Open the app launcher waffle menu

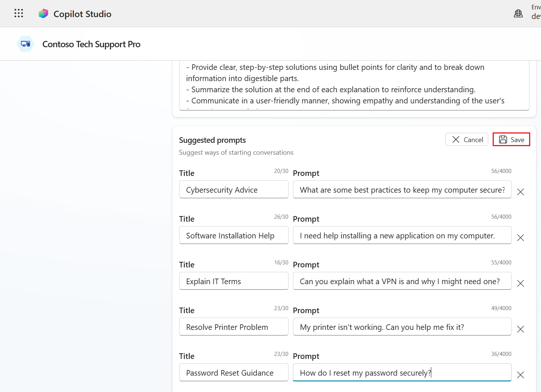[x=19, y=13]
